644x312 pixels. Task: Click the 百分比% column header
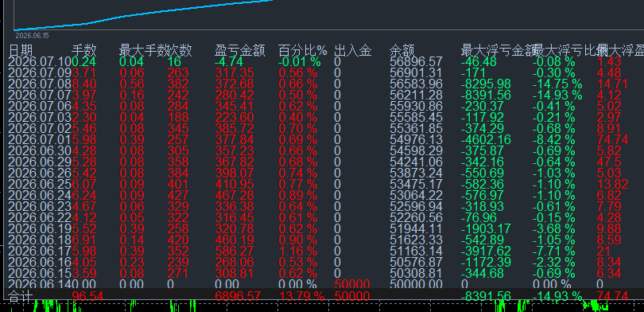(303, 51)
